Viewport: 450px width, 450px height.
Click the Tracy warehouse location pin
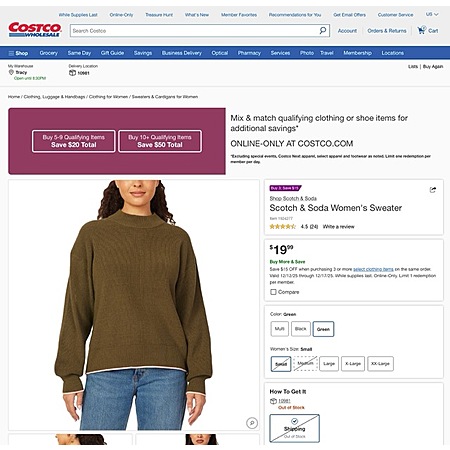11,72
